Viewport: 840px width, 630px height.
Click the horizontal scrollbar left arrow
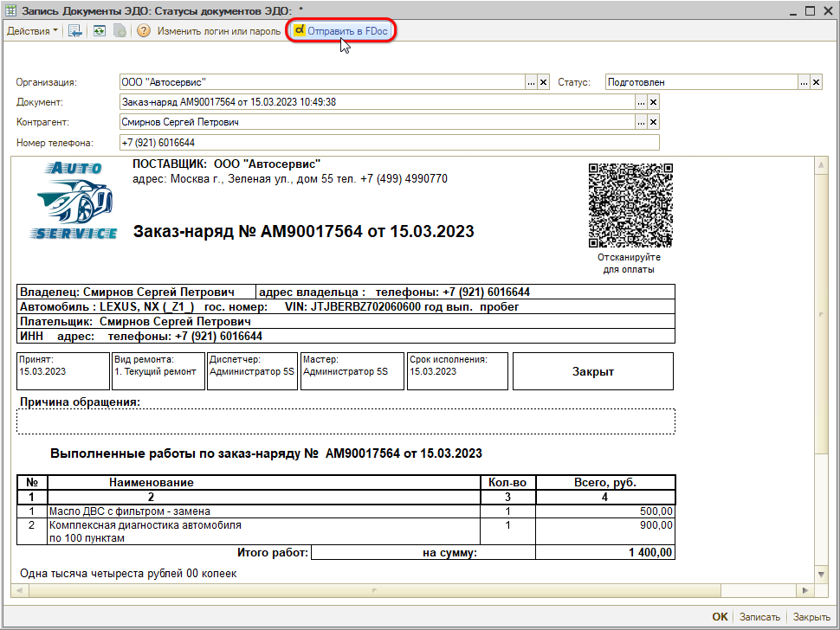click(x=20, y=590)
